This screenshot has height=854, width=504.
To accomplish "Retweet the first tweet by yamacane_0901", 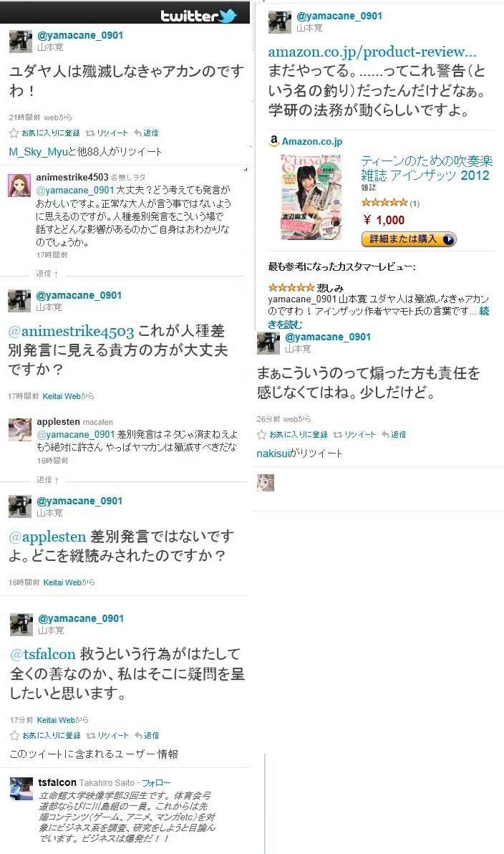I will tap(107, 133).
